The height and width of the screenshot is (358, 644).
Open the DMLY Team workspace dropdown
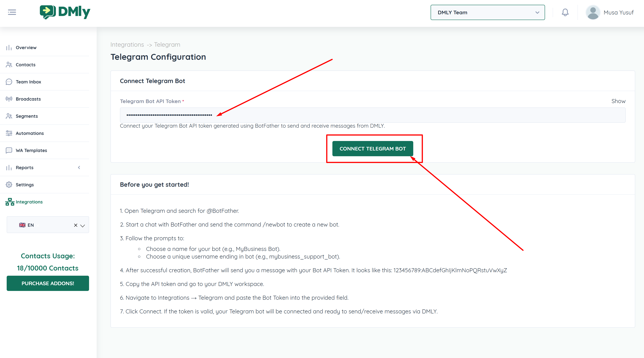pyautogui.click(x=487, y=13)
